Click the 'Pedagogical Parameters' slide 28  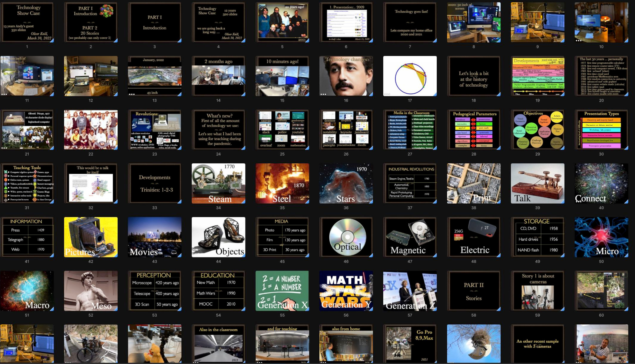coord(474,130)
